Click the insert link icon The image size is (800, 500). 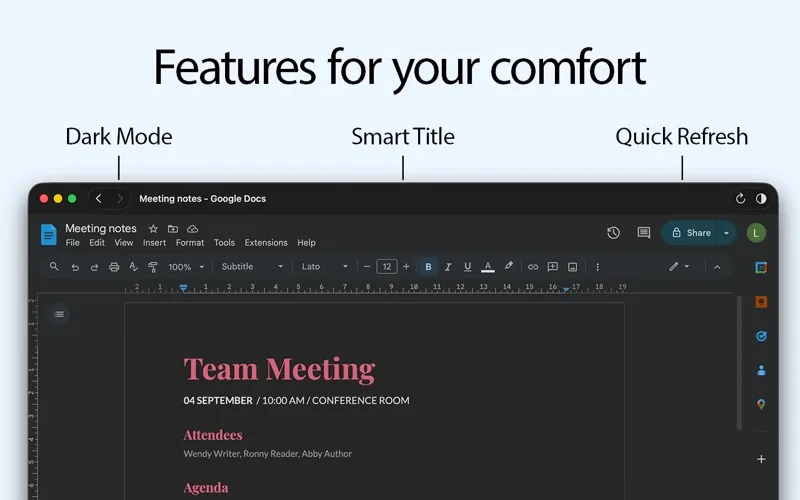point(533,267)
